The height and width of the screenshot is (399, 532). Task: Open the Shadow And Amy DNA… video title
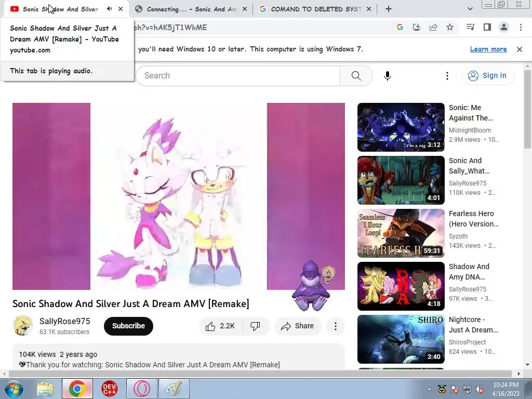tap(469, 272)
